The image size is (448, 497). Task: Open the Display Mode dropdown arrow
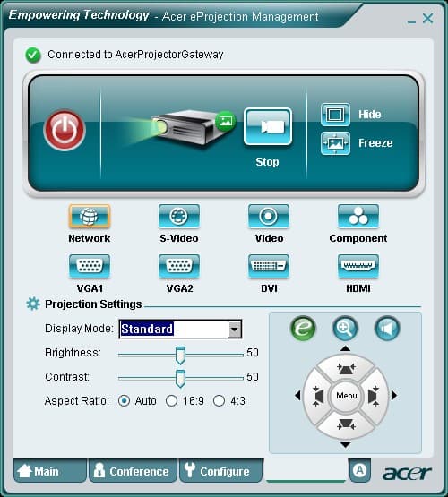point(235,330)
